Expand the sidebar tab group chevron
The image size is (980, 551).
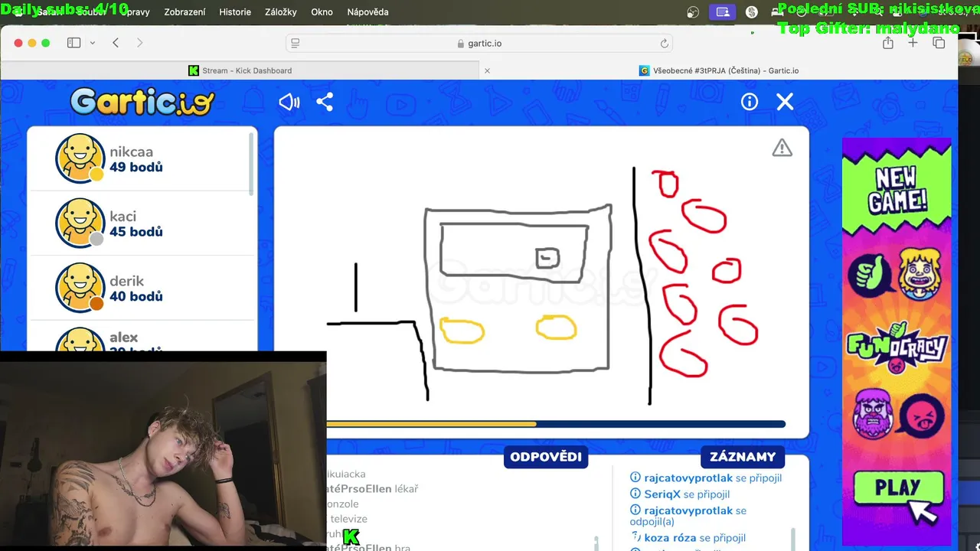[x=93, y=43]
